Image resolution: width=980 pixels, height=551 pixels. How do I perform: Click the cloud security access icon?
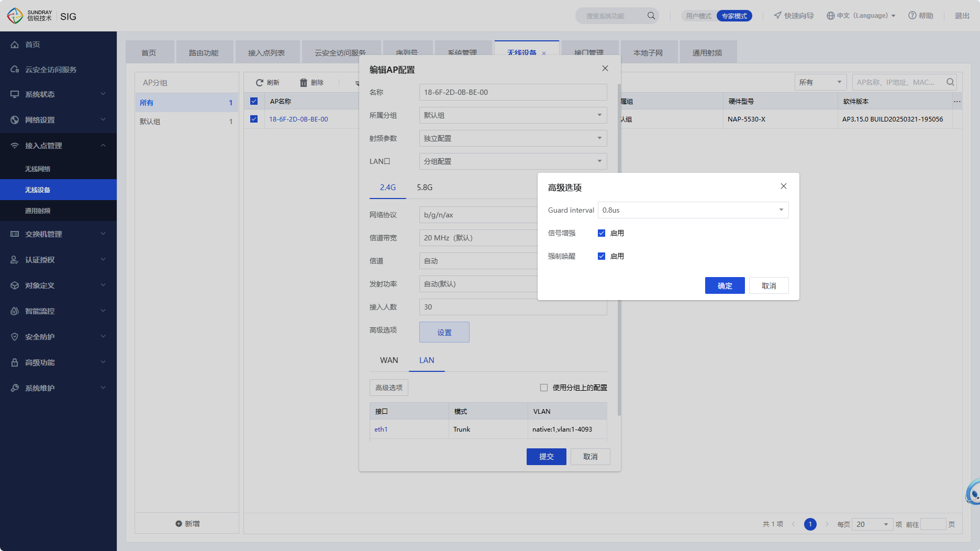click(15, 70)
